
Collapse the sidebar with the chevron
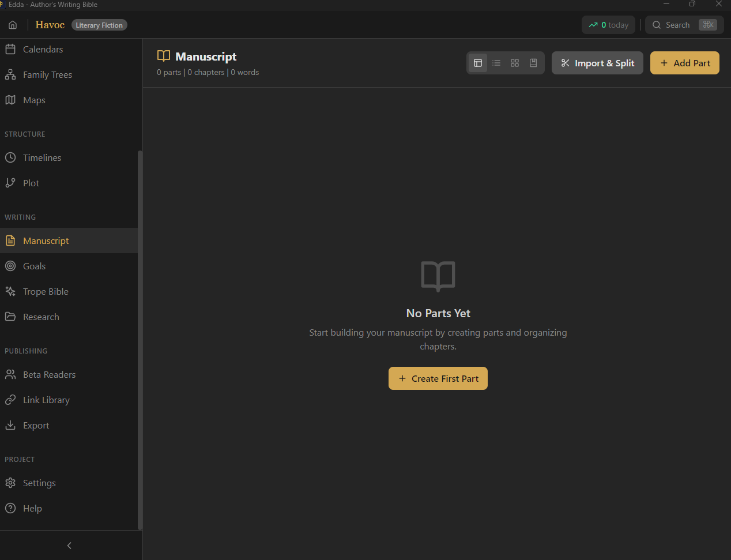click(69, 546)
